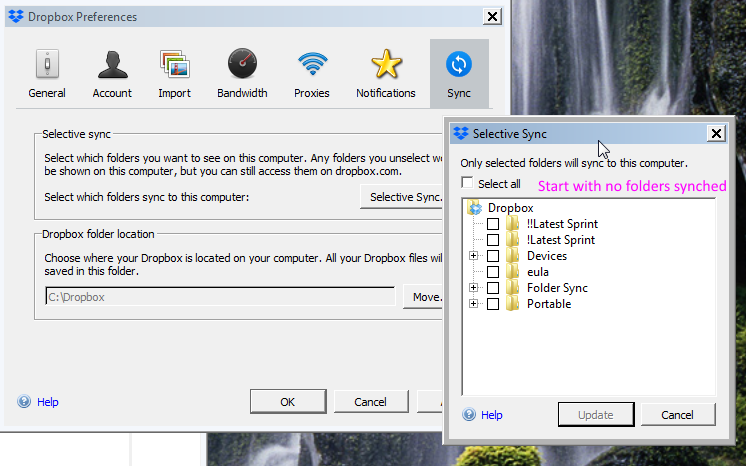The width and height of the screenshot is (746, 466).
Task: Open the Help link in Dropbox Preferences
Action: tap(48, 402)
